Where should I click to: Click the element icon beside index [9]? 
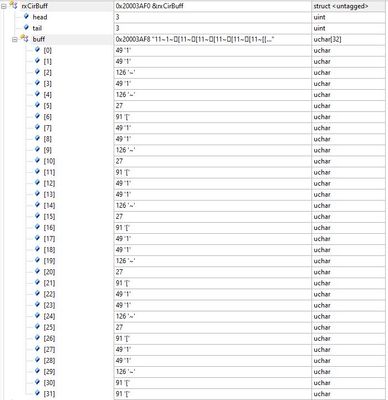(37, 149)
